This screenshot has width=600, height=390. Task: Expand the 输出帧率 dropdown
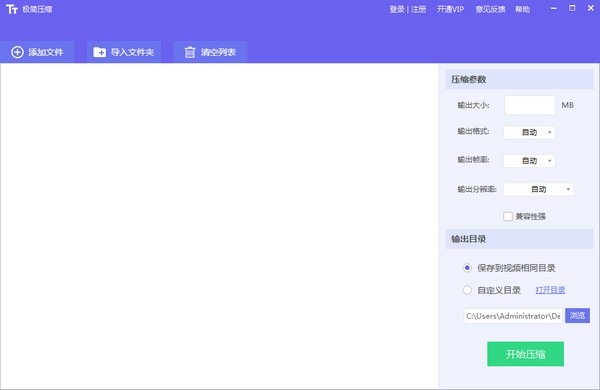click(529, 161)
